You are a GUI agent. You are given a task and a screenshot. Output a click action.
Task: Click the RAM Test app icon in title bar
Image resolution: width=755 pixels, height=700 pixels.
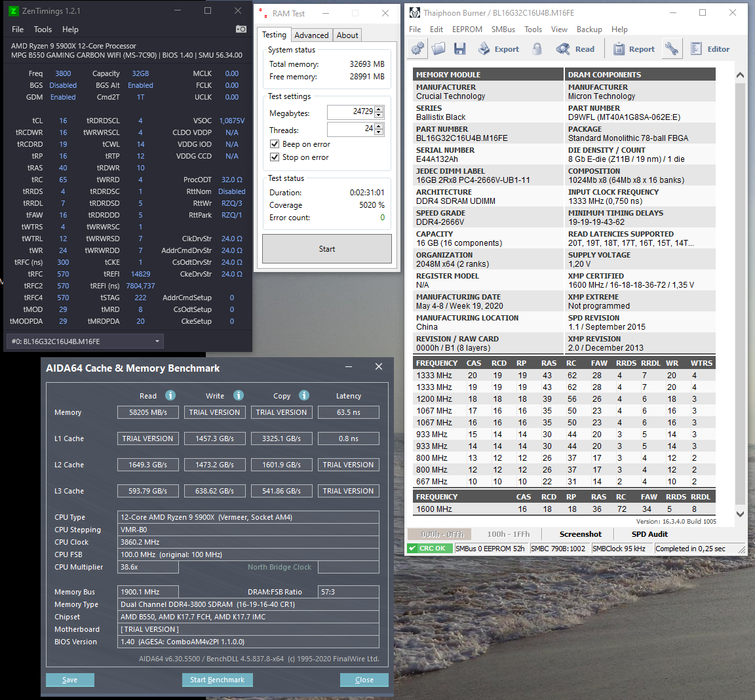click(x=263, y=13)
